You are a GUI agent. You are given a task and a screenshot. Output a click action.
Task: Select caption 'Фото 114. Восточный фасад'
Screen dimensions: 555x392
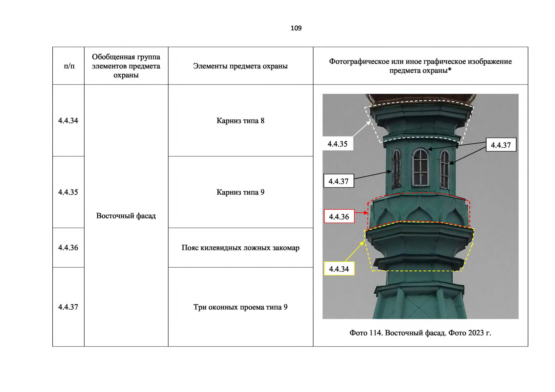coord(420,333)
